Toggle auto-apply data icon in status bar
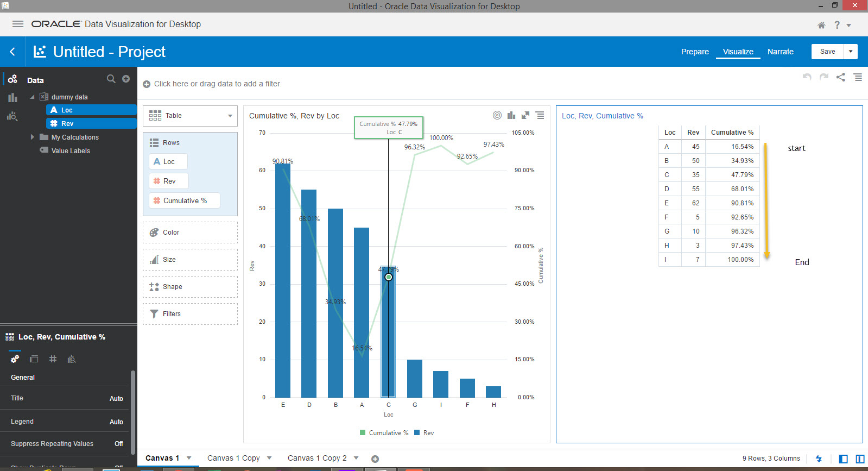 point(819,459)
